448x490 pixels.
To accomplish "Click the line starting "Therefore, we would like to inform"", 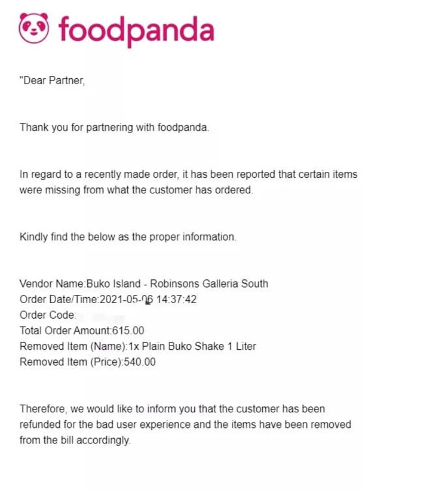I will pyautogui.click(x=172, y=409).
